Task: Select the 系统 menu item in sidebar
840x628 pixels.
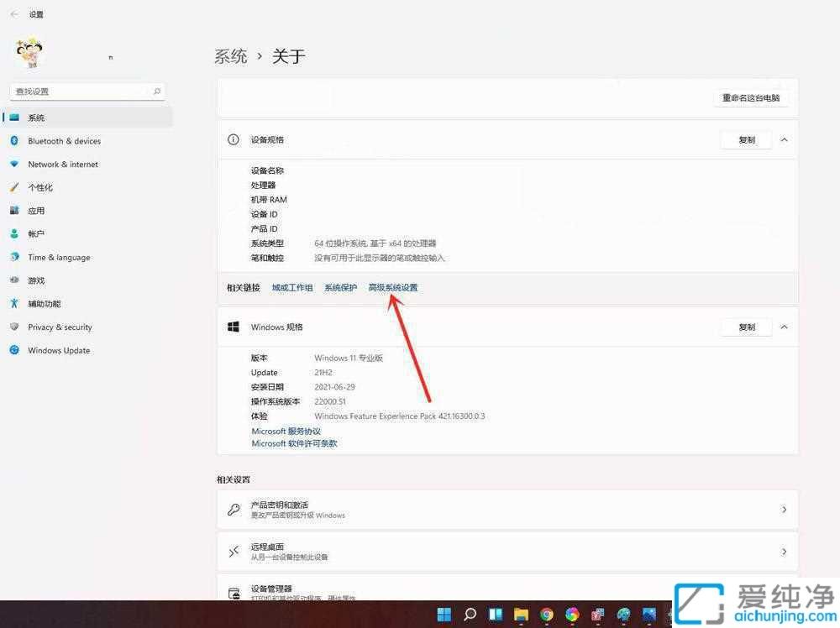Action: 35,117
